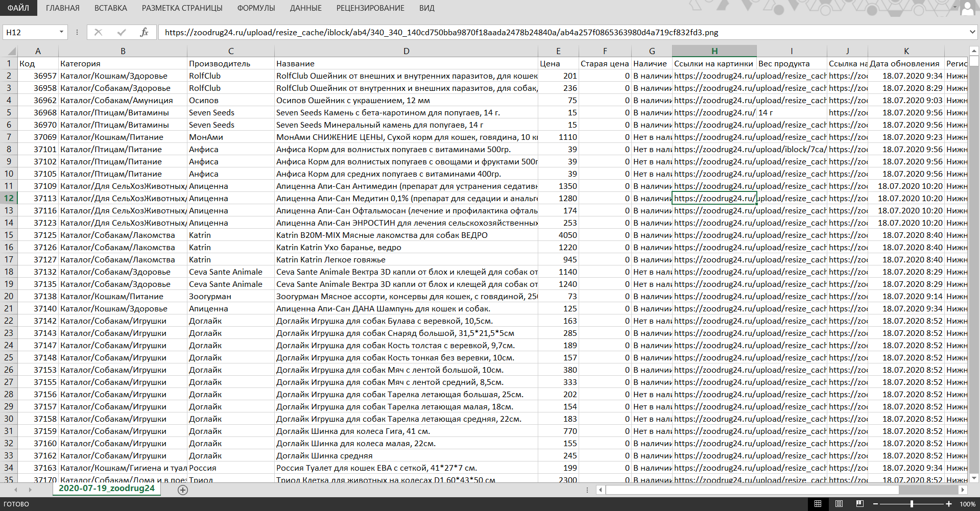Click inside the Name Box showing H12
The height and width of the screenshot is (511, 980).
(x=31, y=32)
